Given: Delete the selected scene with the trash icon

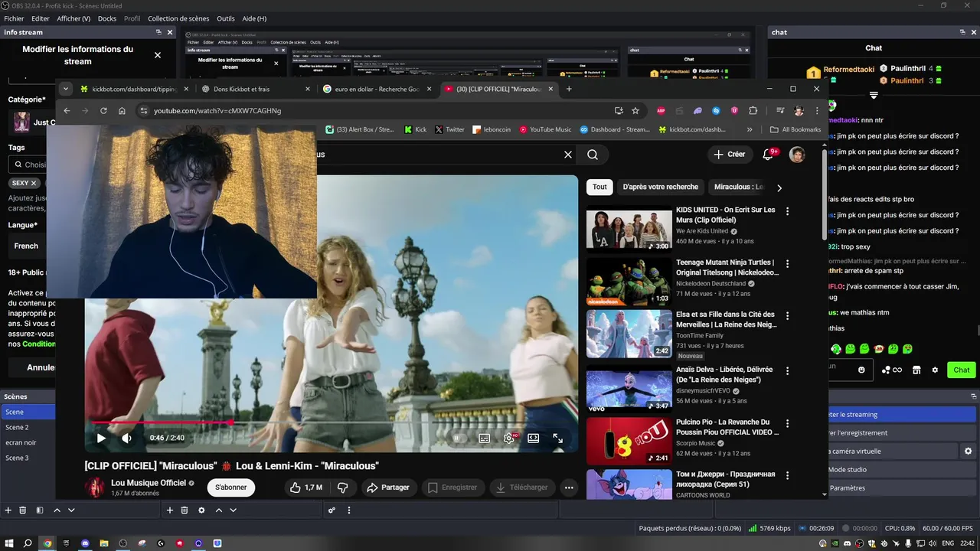Looking at the screenshot, I should 23,510.
